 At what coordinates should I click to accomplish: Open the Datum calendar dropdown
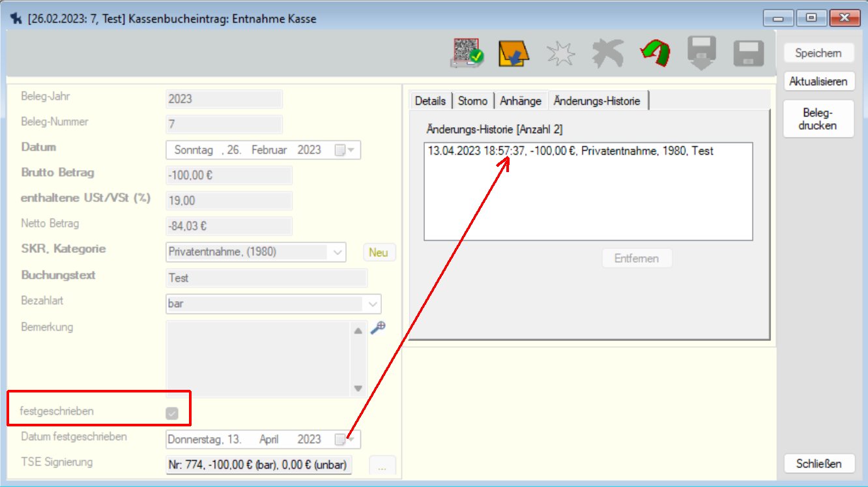[345, 151]
